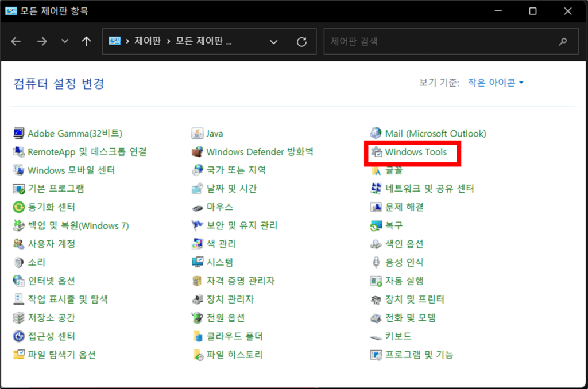Refresh the Control Panel view
Screen dimensions: 588x389
click(x=302, y=42)
